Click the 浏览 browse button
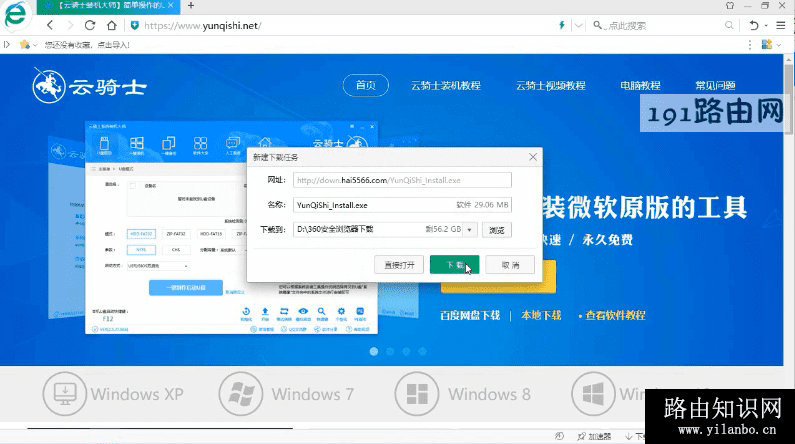The width and height of the screenshot is (795, 444). (x=496, y=230)
